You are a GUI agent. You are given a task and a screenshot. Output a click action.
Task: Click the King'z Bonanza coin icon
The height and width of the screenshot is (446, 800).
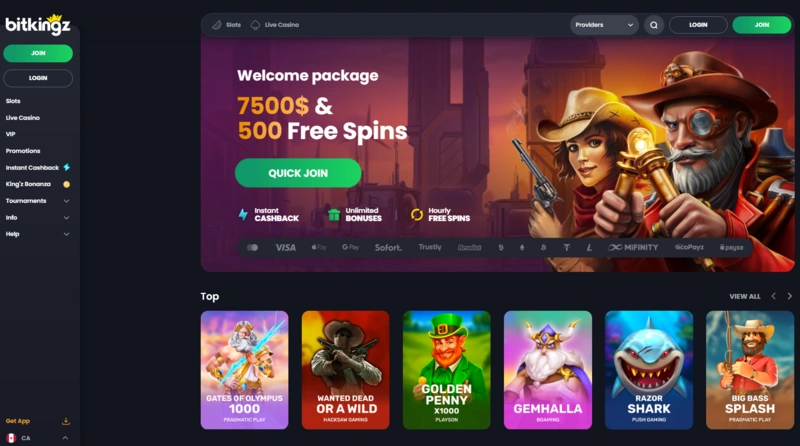[x=66, y=184]
